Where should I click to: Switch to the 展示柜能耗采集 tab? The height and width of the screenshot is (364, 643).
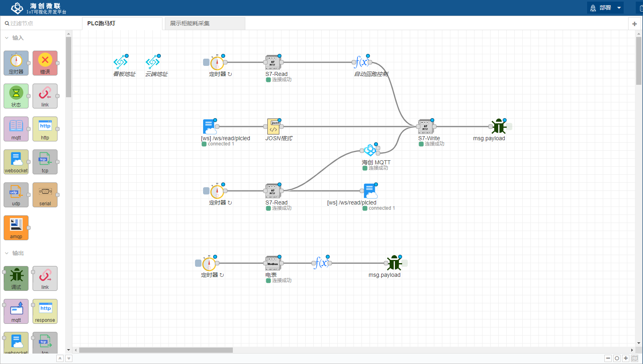coord(205,23)
